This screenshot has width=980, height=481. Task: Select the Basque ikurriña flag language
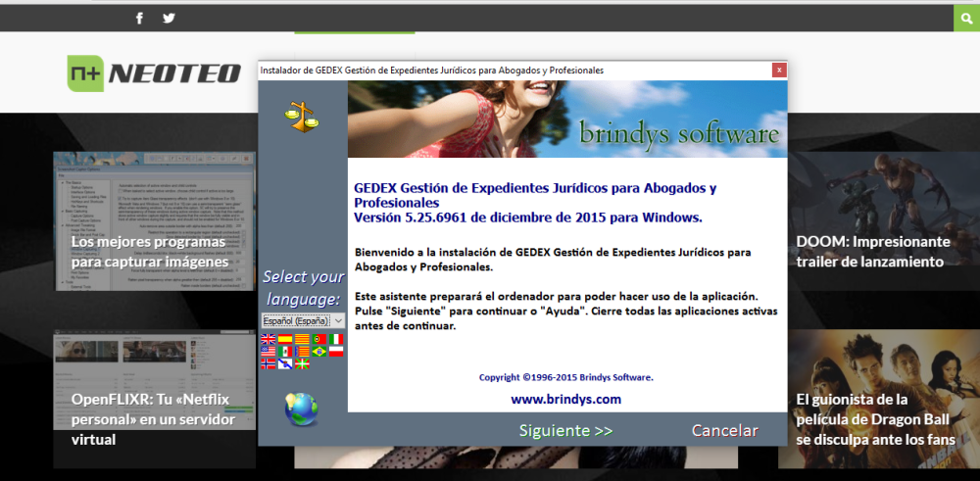click(303, 363)
